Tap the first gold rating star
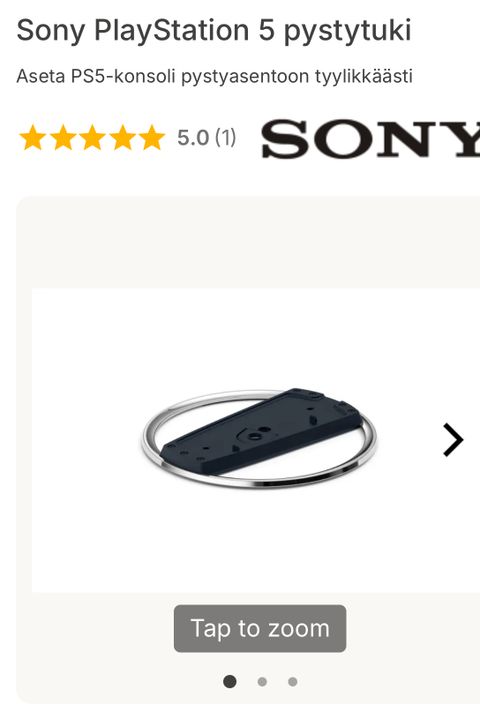 (33, 138)
